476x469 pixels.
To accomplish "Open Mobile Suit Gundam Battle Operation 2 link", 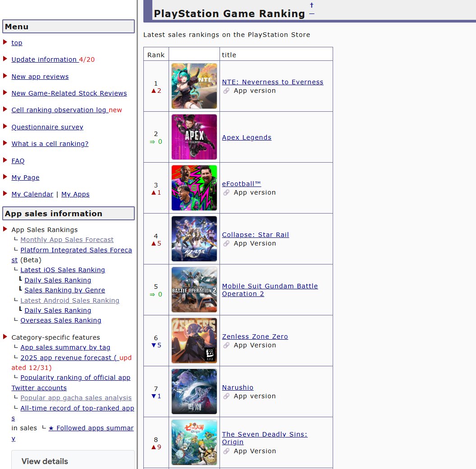I will pos(270,290).
